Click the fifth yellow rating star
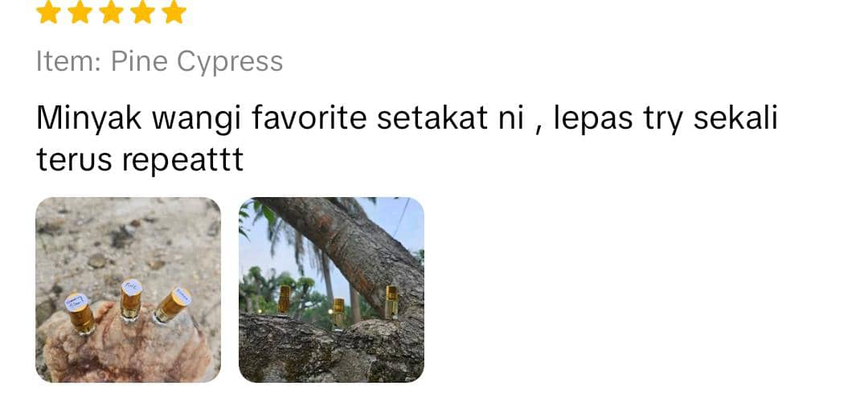 [174, 11]
